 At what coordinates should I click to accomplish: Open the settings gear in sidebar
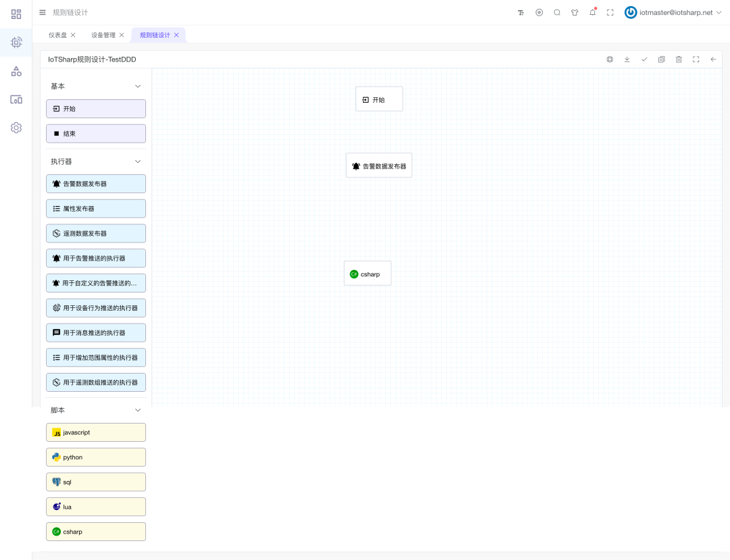(x=16, y=128)
